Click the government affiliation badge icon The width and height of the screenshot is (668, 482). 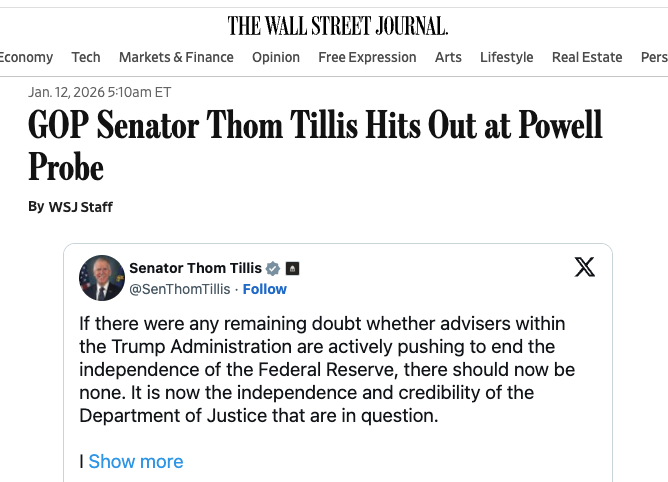292,268
